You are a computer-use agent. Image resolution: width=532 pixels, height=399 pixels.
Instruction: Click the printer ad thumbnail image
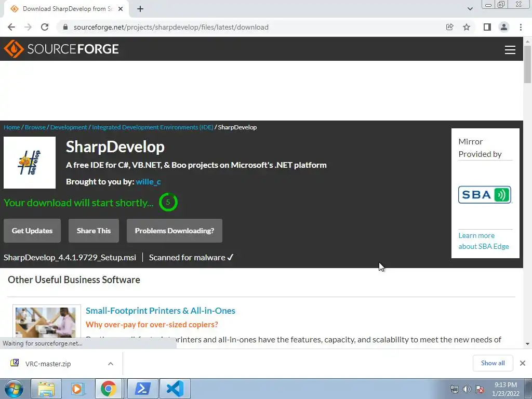tap(46, 322)
